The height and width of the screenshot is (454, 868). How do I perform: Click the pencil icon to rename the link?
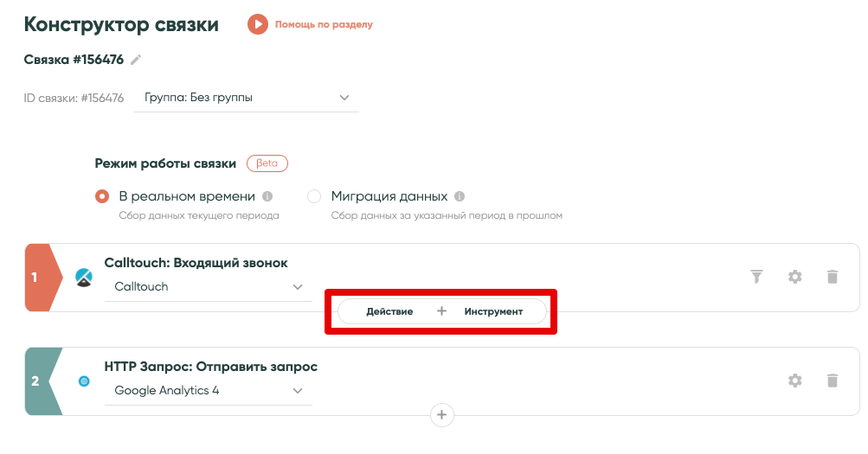[136, 60]
